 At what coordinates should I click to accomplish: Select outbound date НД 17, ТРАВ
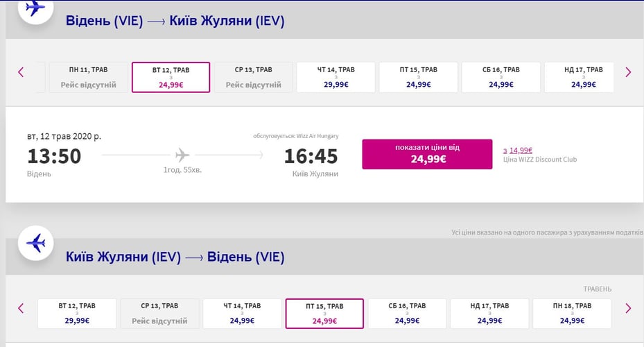(583, 77)
